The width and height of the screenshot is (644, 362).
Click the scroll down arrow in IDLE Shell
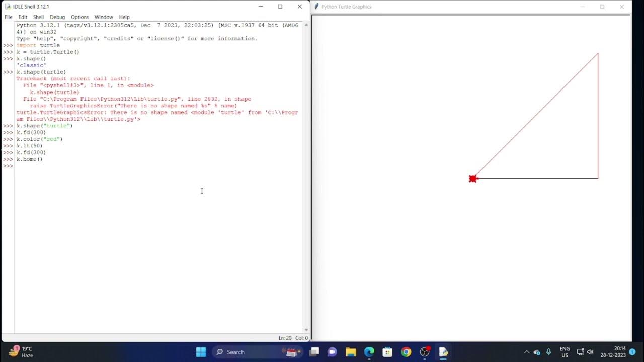[306, 330]
